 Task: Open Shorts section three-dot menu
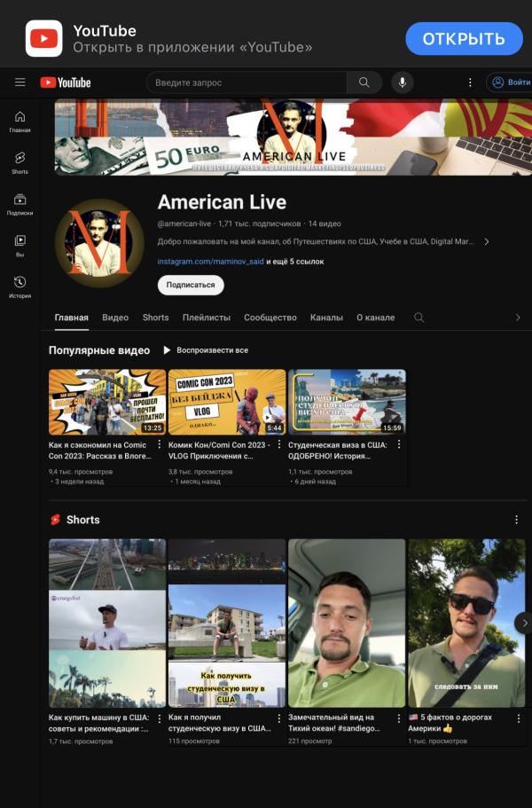pyautogui.click(x=517, y=520)
